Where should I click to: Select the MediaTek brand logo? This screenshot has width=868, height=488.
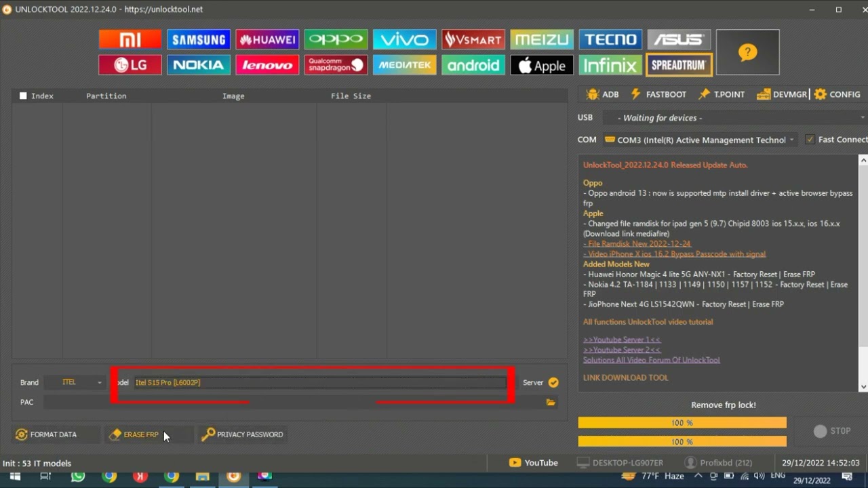[x=404, y=65]
